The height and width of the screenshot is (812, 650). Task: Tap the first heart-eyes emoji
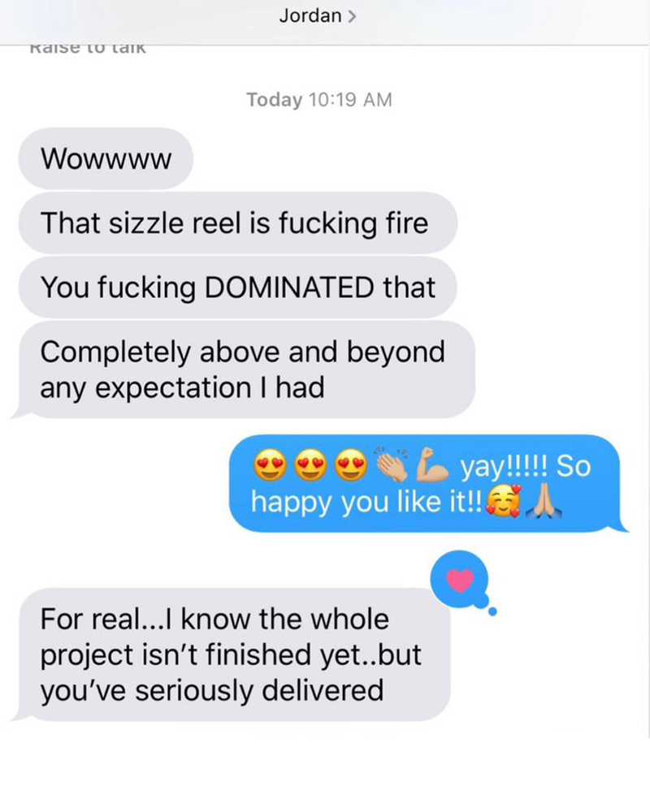point(270,465)
